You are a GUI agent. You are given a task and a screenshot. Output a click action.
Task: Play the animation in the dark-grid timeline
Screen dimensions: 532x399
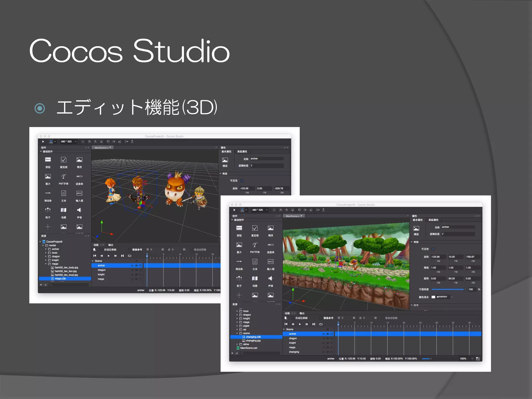[x=109, y=256]
